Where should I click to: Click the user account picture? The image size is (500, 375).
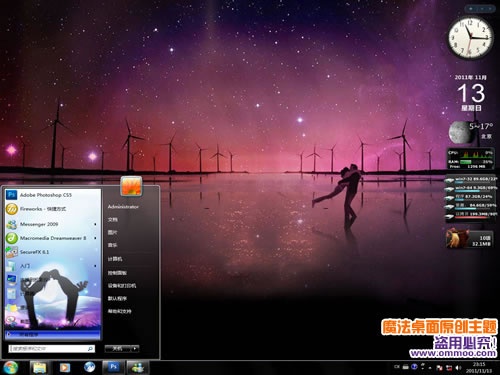coord(131,186)
